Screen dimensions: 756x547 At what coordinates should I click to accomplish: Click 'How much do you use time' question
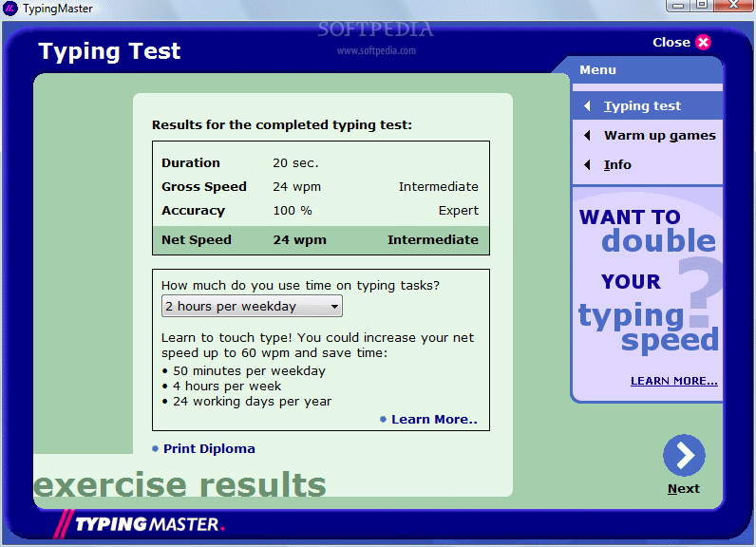point(300,286)
